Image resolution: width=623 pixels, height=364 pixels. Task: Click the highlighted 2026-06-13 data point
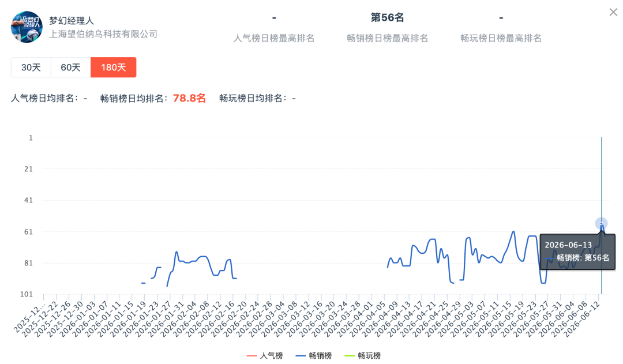click(x=601, y=224)
